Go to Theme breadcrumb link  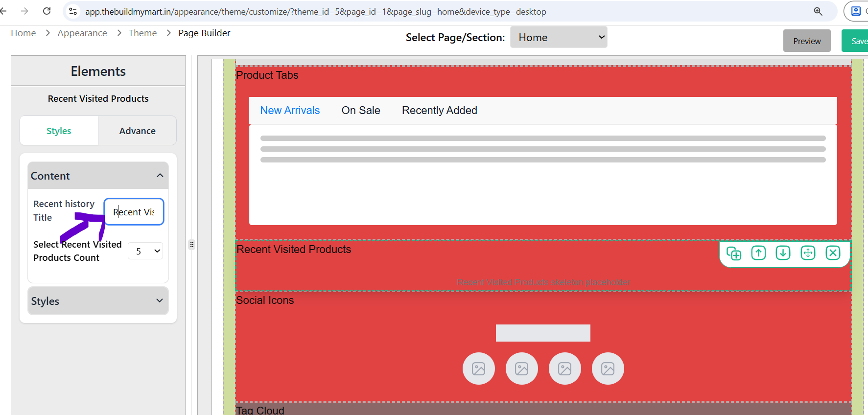142,33
